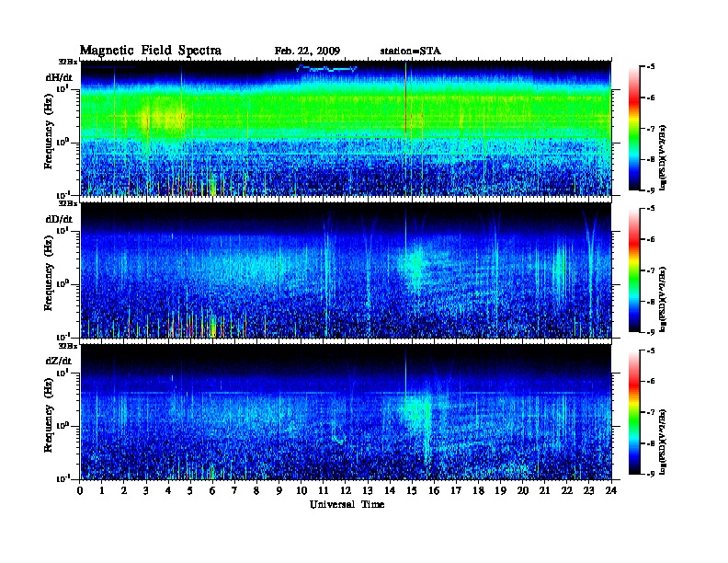728x563 pixels.
Task: Click the "station=STA" label
Action: click(x=410, y=52)
